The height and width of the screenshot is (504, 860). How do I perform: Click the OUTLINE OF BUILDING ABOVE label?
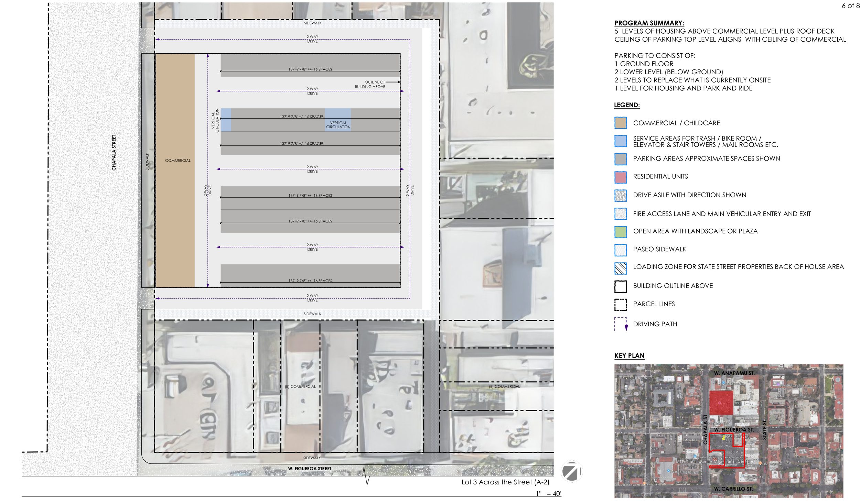pyautogui.click(x=370, y=84)
